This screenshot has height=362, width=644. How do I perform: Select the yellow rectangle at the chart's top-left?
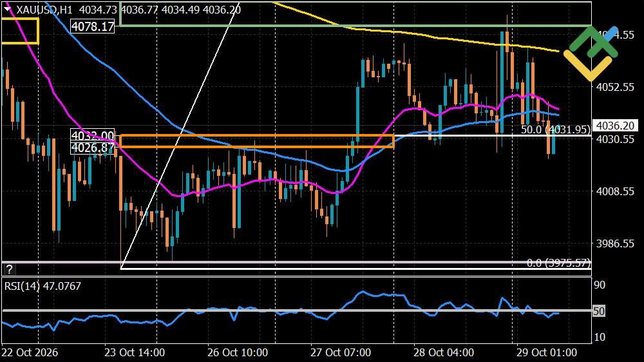(20, 31)
